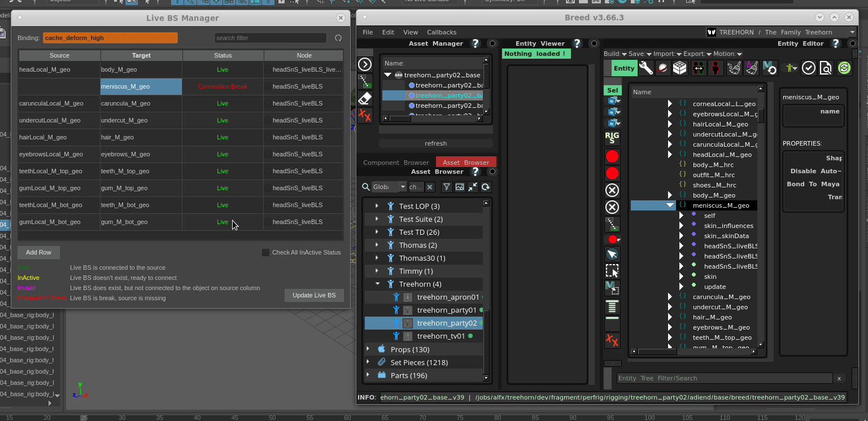Click the Entity Tree Filter/Search field

(x=725, y=378)
